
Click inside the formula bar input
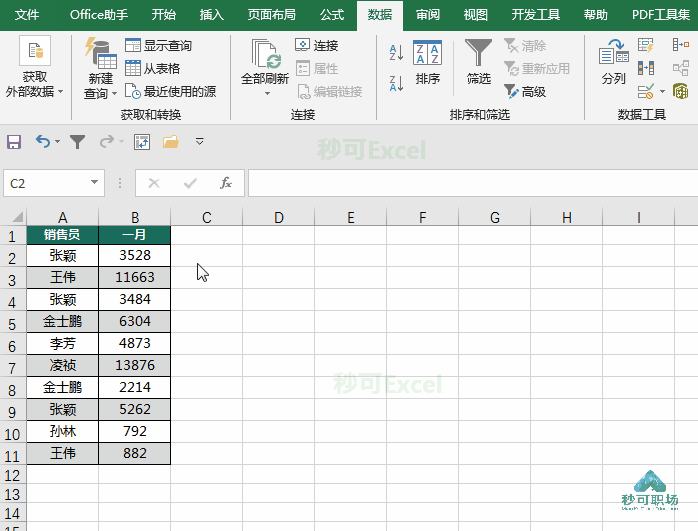(473, 183)
